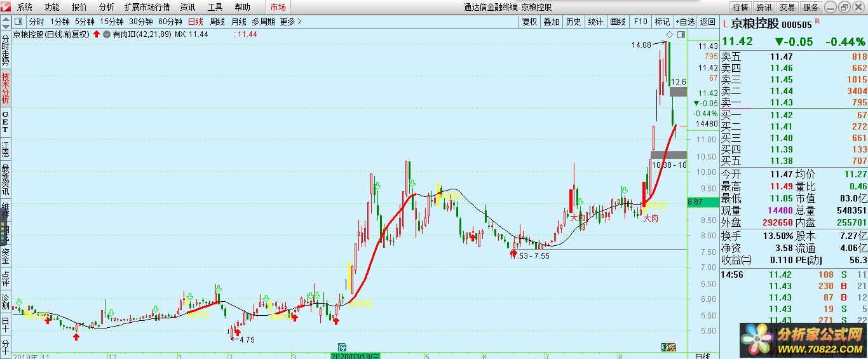The image size is (868, 359).
Task: Click the red R icon beside stock code
Action: coord(817,22)
